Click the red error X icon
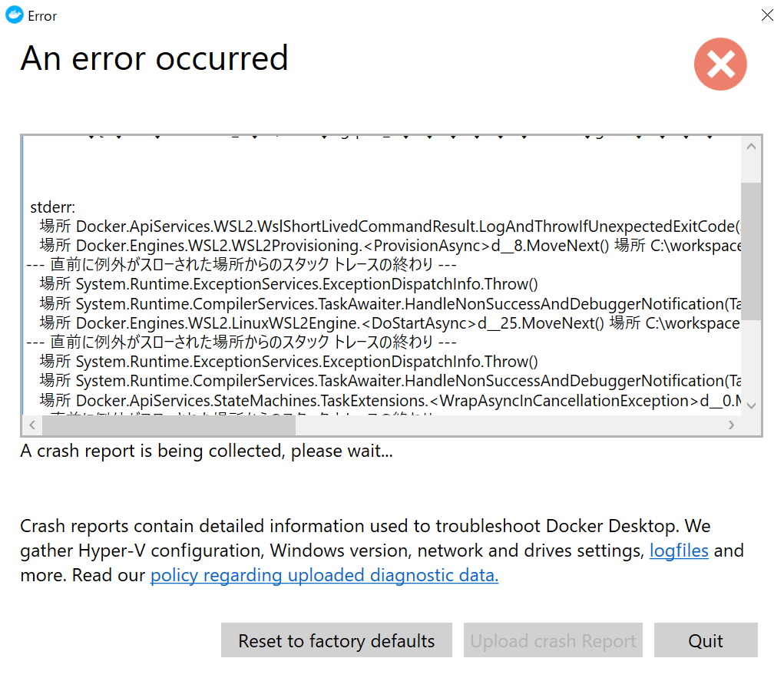 (x=720, y=64)
